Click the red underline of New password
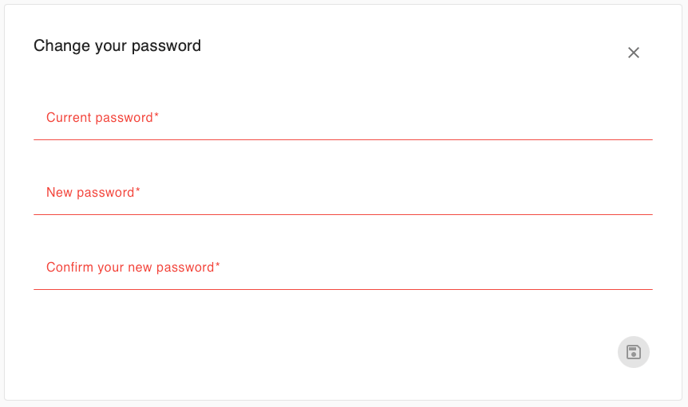 (343, 214)
